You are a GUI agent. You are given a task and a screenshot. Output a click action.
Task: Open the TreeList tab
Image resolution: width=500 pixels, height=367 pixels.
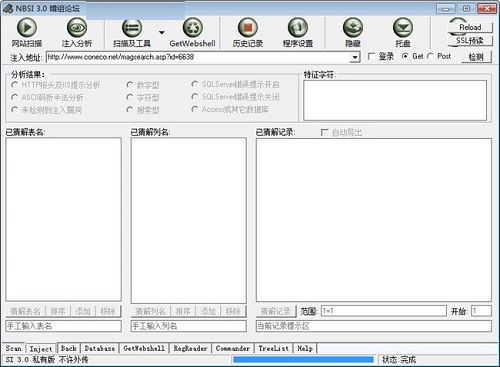coord(274,348)
